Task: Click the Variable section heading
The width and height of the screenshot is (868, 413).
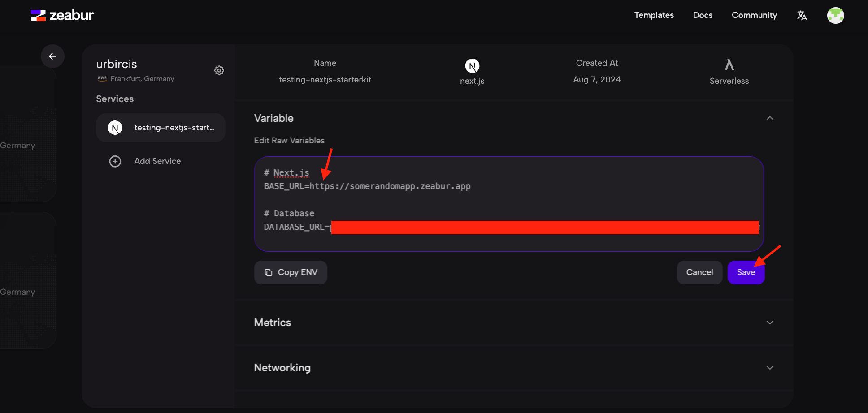Action: [274, 118]
